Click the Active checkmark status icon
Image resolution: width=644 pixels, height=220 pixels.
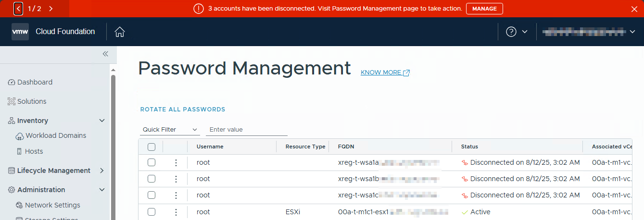pyautogui.click(x=465, y=212)
